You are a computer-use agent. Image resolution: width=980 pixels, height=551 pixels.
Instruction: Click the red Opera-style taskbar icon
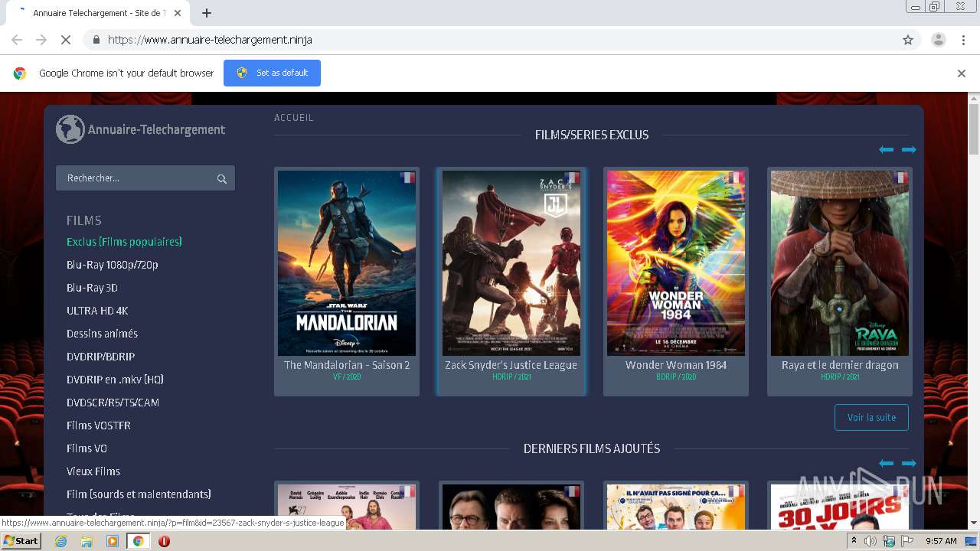click(x=164, y=541)
